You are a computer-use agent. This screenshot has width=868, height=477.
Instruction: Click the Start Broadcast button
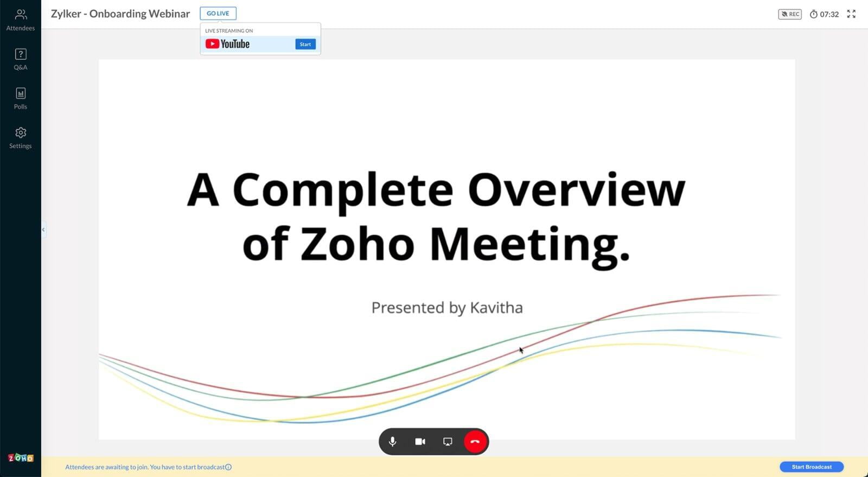pos(812,467)
